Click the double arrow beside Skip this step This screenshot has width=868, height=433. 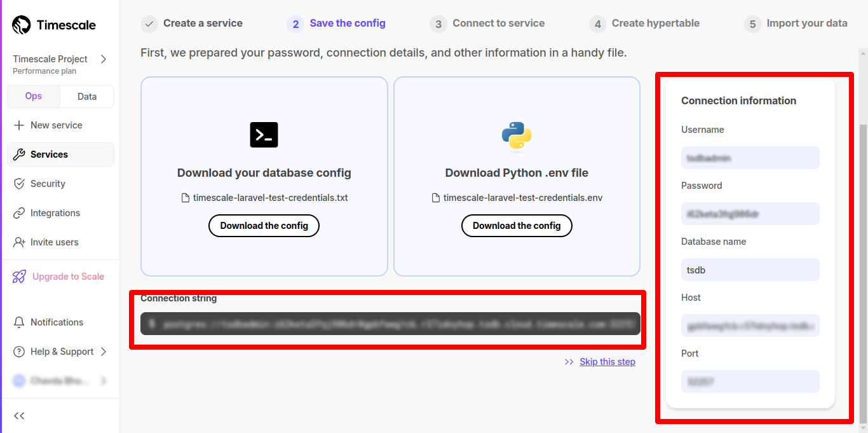click(x=569, y=362)
